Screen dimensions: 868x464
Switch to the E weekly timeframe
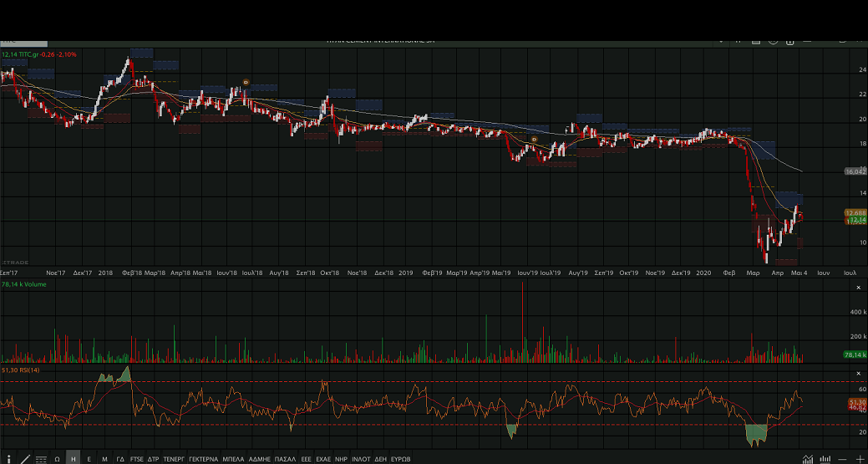coord(89,459)
